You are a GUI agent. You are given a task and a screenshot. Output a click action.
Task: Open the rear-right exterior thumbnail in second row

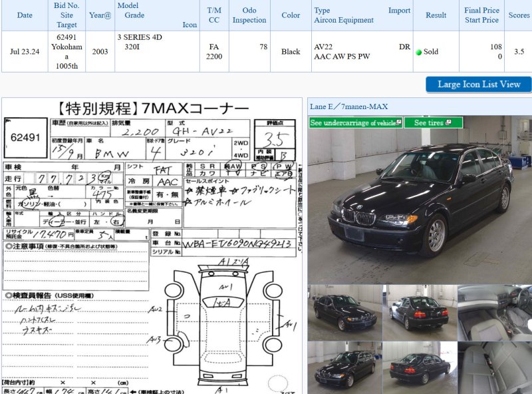[x=420, y=368]
